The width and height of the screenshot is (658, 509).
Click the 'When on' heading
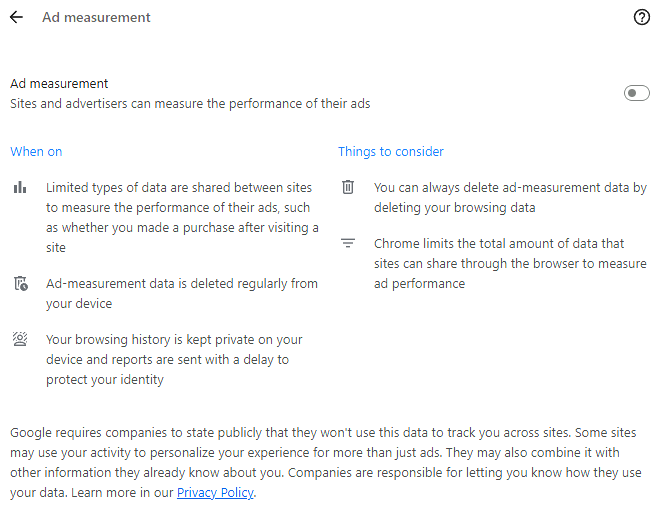[x=36, y=151]
